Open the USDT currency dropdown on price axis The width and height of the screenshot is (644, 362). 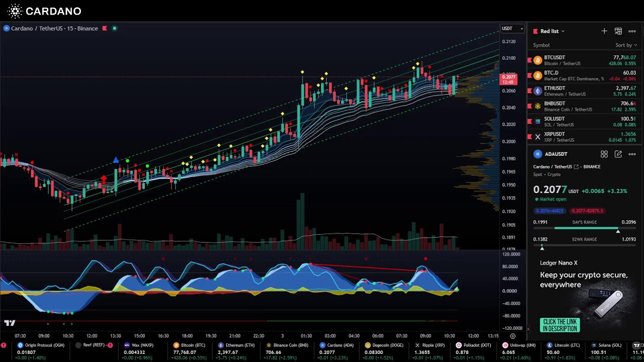point(513,29)
